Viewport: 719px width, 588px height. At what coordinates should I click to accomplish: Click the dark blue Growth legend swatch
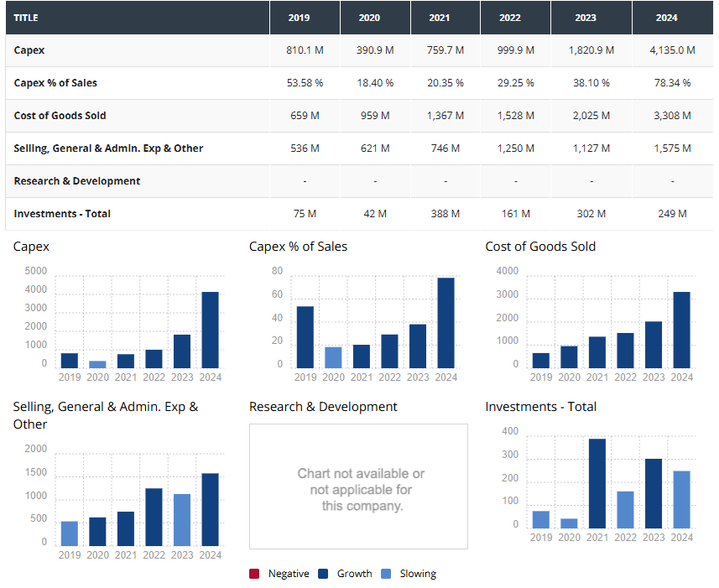click(323, 574)
